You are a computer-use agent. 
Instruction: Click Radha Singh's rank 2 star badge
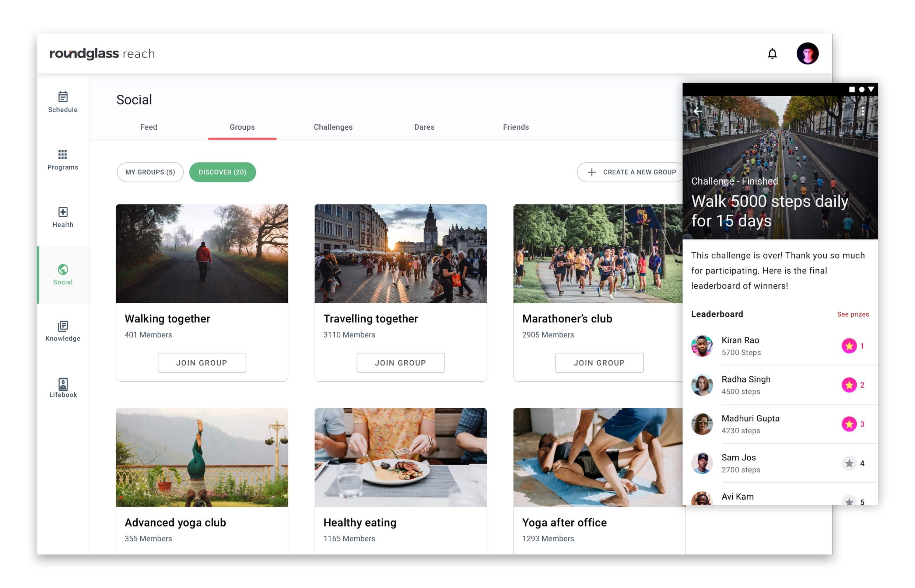point(849,385)
